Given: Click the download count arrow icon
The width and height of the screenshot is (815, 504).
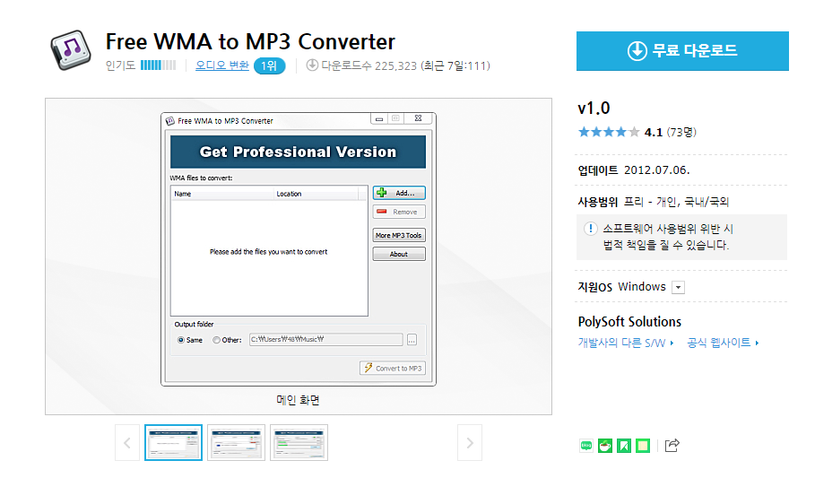Looking at the screenshot, I should (x=312, y=65).
